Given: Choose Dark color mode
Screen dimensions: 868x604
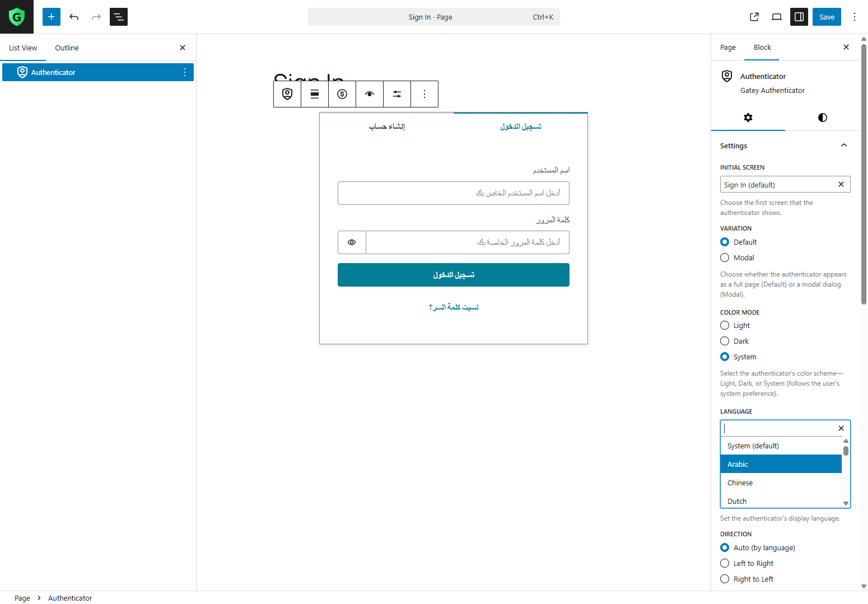Looking at the screenshot, I should pyautogui.click(x=725, y=341).
